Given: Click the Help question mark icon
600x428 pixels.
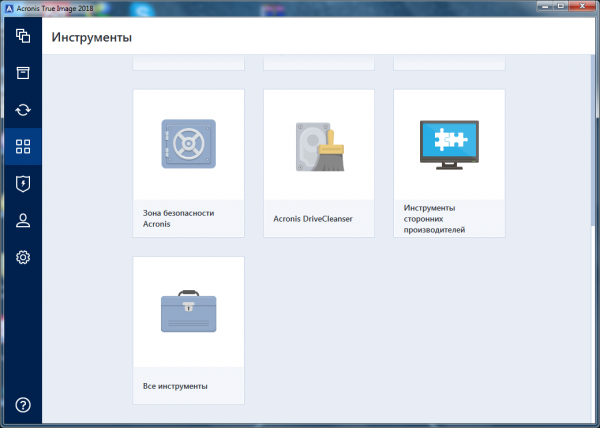Looking at the screenshot, I should pyautogui.click(x=22, y=405).
